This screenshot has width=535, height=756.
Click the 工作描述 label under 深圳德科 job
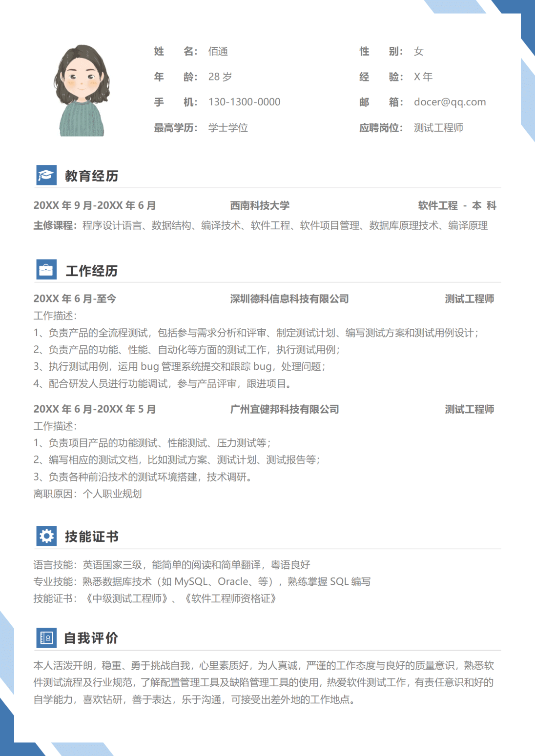55,316
